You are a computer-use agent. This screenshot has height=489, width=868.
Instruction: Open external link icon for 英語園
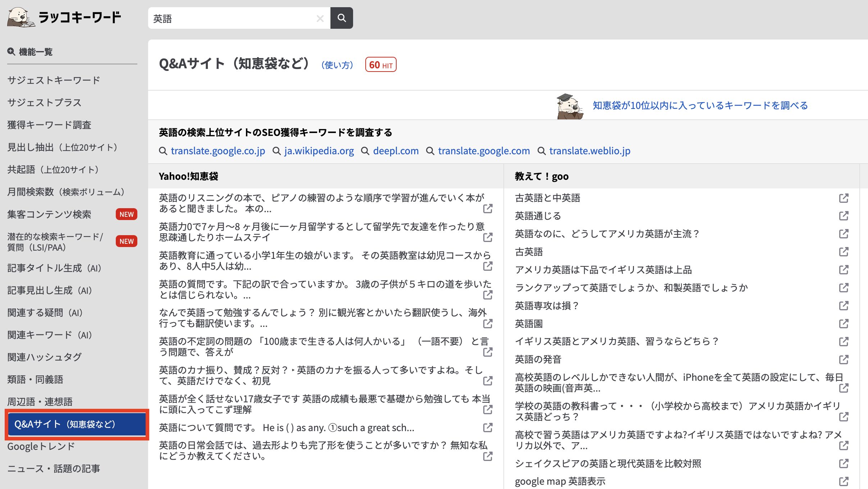coord(844,324)
